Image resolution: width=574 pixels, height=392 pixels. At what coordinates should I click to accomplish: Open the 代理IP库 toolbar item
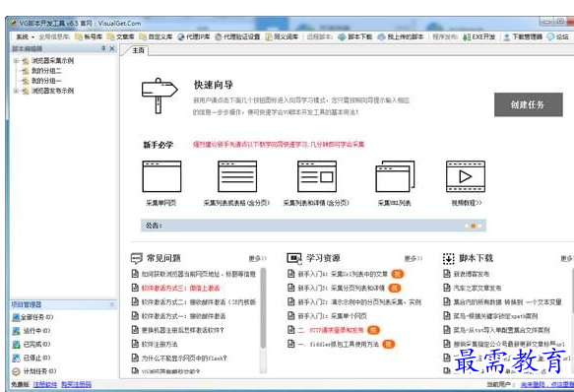coord(194,36)
